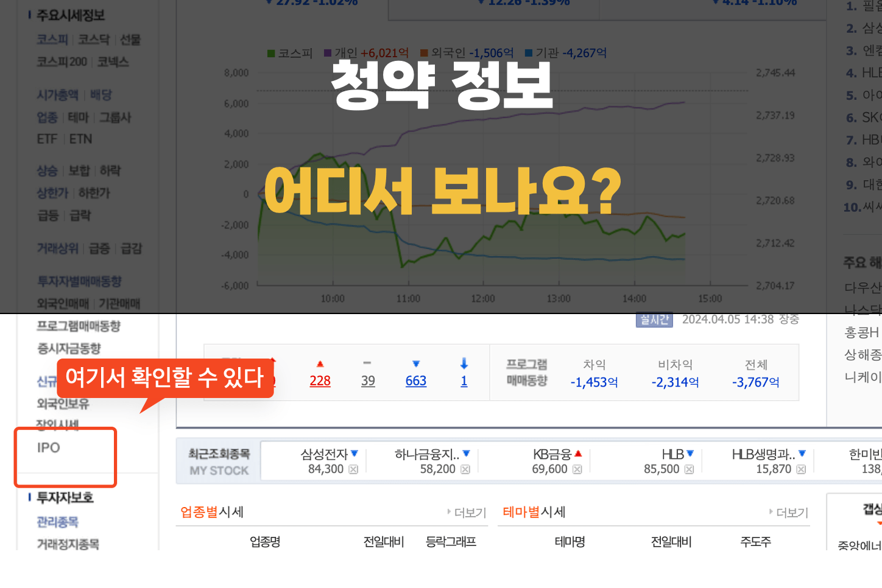The width and height of the screenshot is (882, 588).
Task: Open 급락 link
Action: [80, 215]
